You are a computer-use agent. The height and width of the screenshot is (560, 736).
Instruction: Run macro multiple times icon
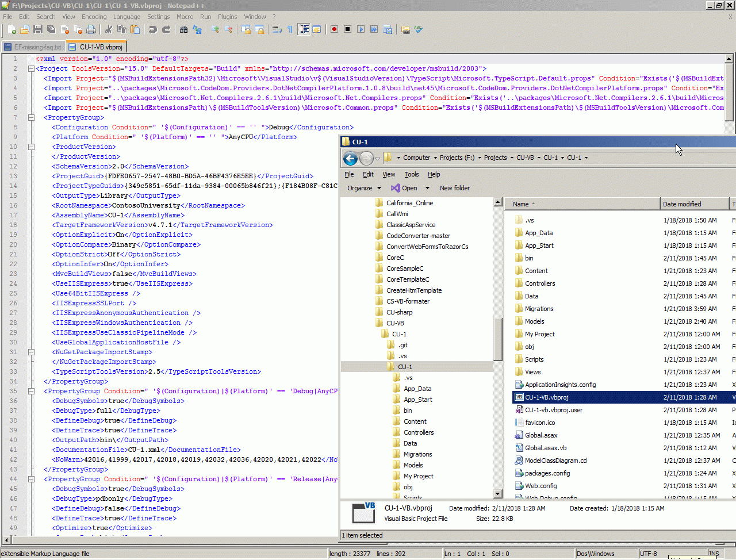[x=374, y=29]
